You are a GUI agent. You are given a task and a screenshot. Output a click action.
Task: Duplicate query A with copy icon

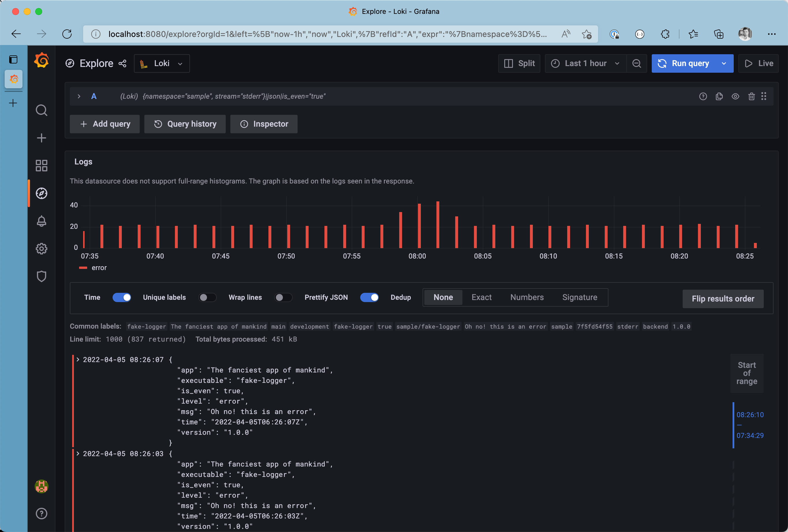click(719, 97)
